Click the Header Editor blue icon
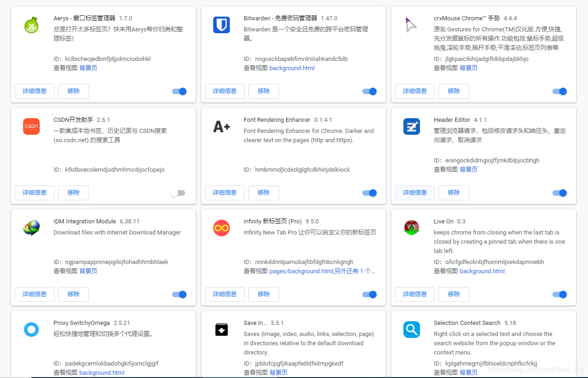Image resolution: width=588 pixels, height=378 pixels. 412,126
